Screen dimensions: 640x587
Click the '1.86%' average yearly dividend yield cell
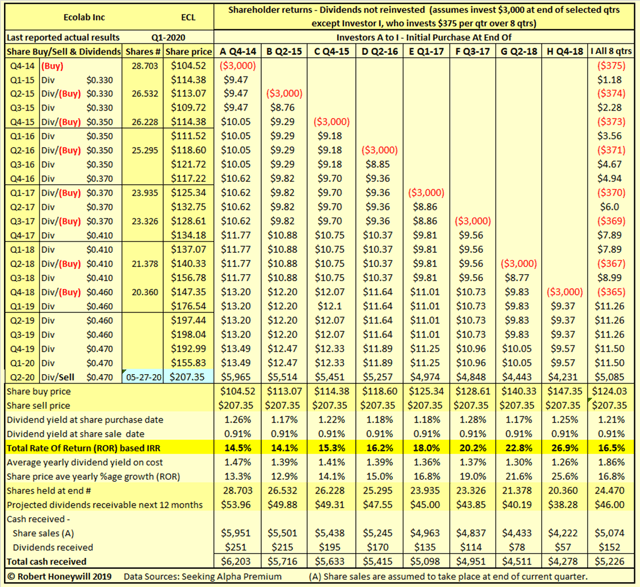click(611, 462)
